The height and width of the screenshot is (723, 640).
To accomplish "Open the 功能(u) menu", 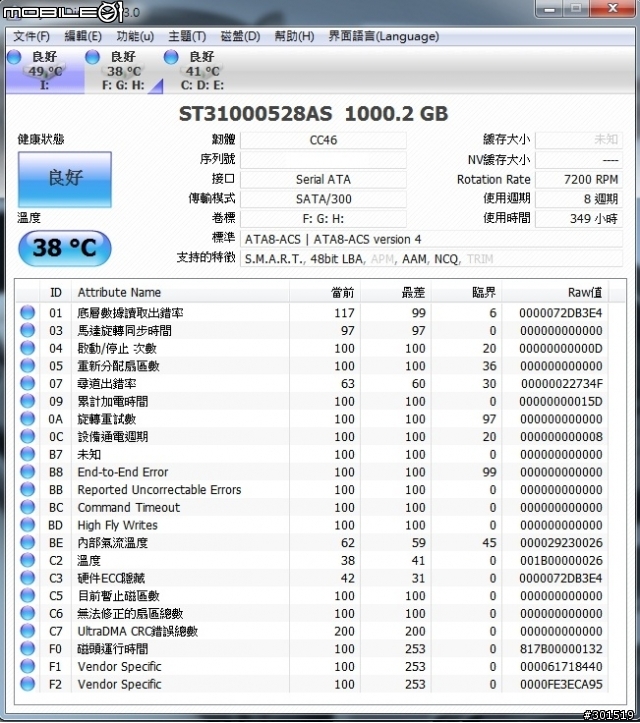I will [x=135, y=36].
